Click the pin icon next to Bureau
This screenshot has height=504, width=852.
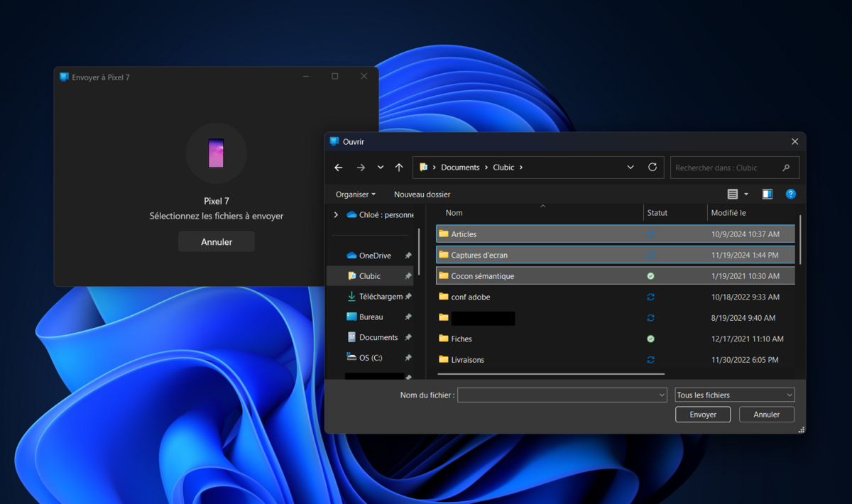408,317
